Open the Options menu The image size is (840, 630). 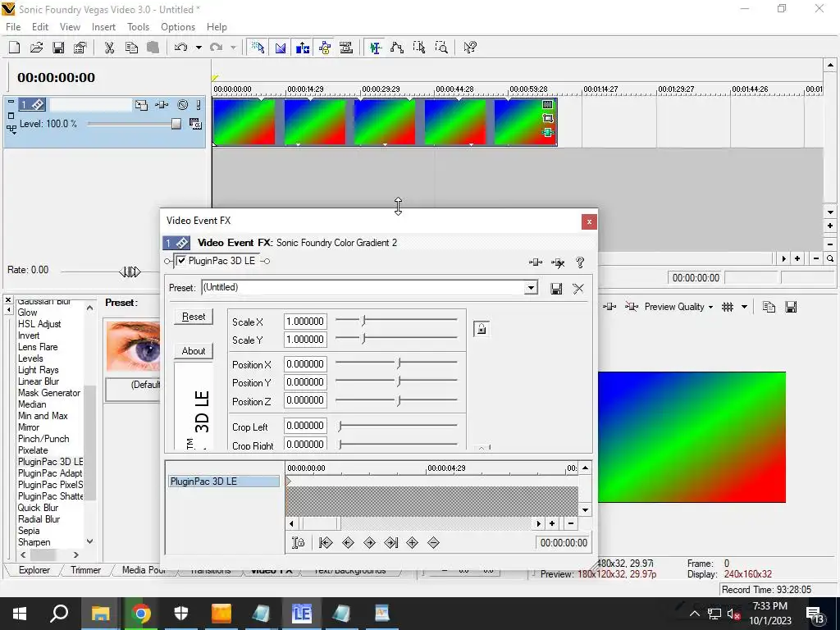pos(178,27)
